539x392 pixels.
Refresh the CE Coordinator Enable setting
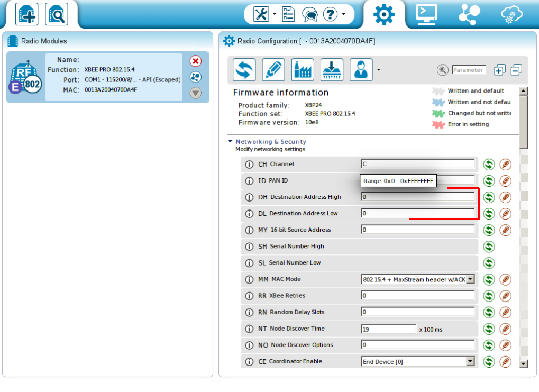coord(489,362)
